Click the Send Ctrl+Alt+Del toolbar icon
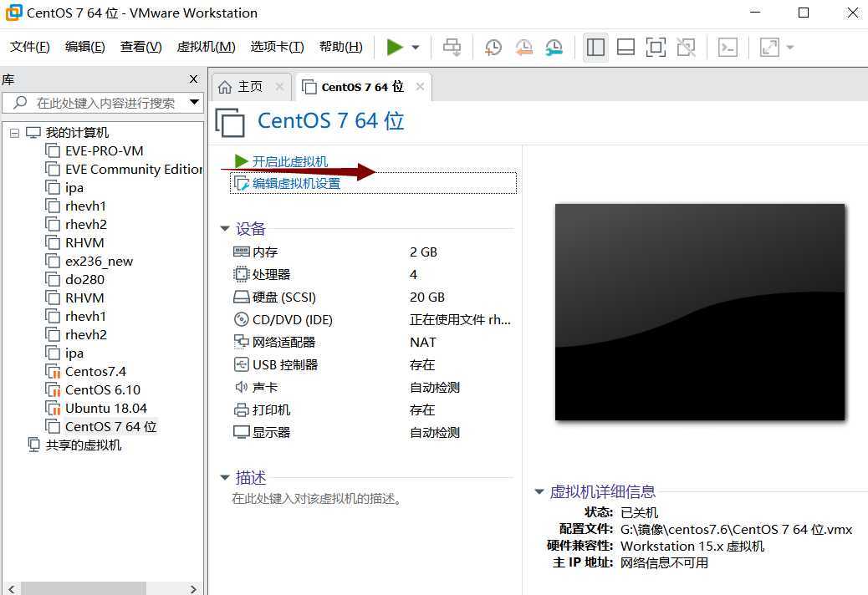Image resolution: width=868 pixels, height=595 pixels. tap(452, 47)
